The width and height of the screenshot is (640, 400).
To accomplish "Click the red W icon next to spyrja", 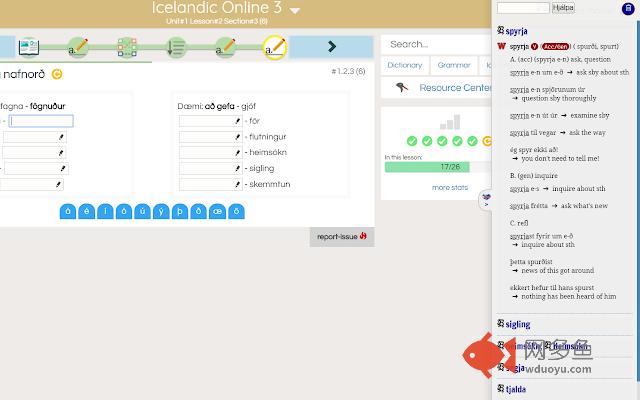I will (x=501, y=46).
